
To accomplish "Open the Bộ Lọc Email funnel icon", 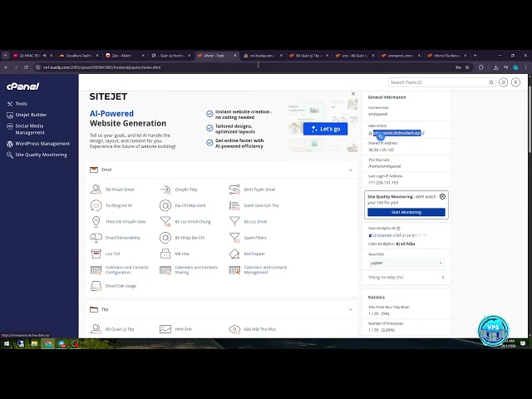I will click(234, 222).
